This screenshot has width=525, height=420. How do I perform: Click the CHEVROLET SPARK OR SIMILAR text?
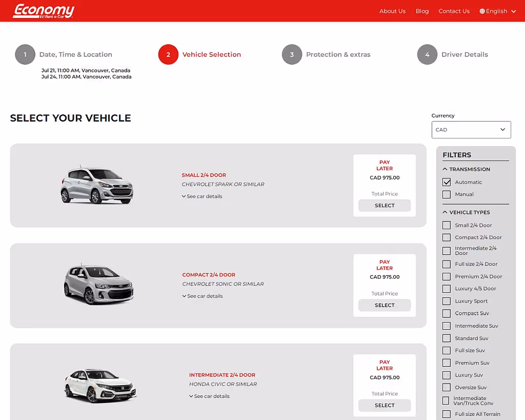223,184
